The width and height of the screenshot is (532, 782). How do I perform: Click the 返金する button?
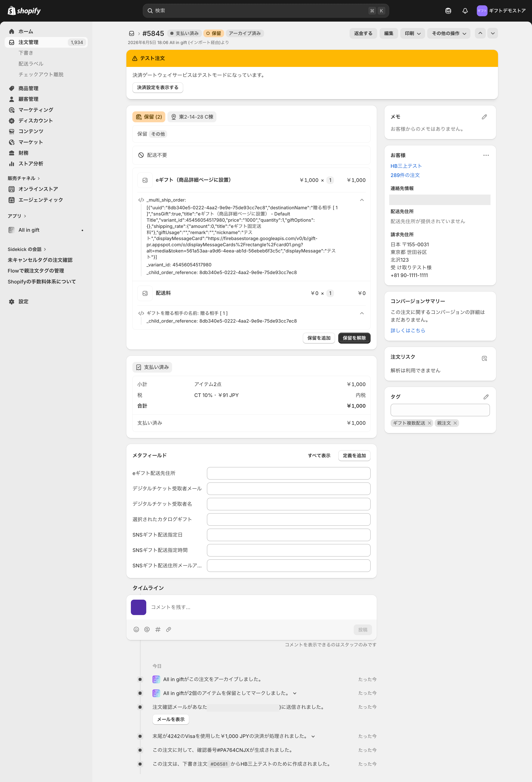tap(363, 33)
